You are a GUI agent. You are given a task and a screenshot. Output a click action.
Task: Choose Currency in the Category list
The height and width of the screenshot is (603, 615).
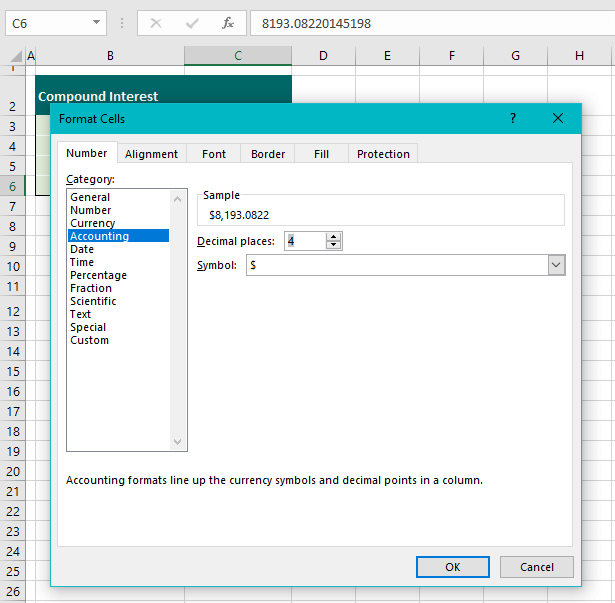(x=93, y=223)
